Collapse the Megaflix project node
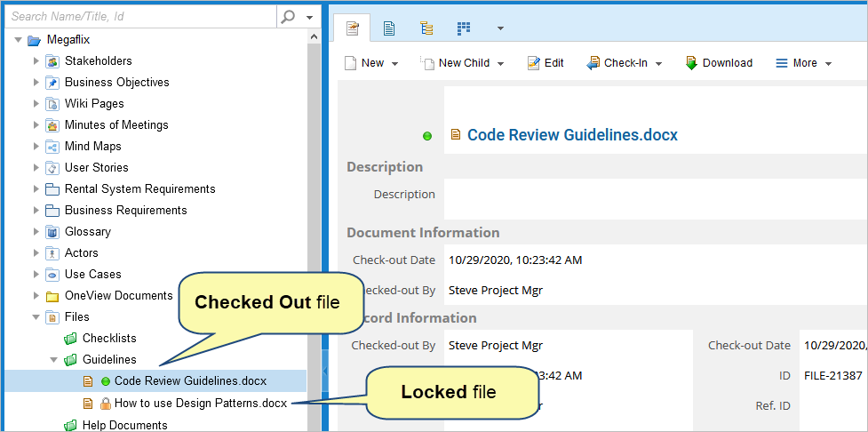 (x=19, y=40)
